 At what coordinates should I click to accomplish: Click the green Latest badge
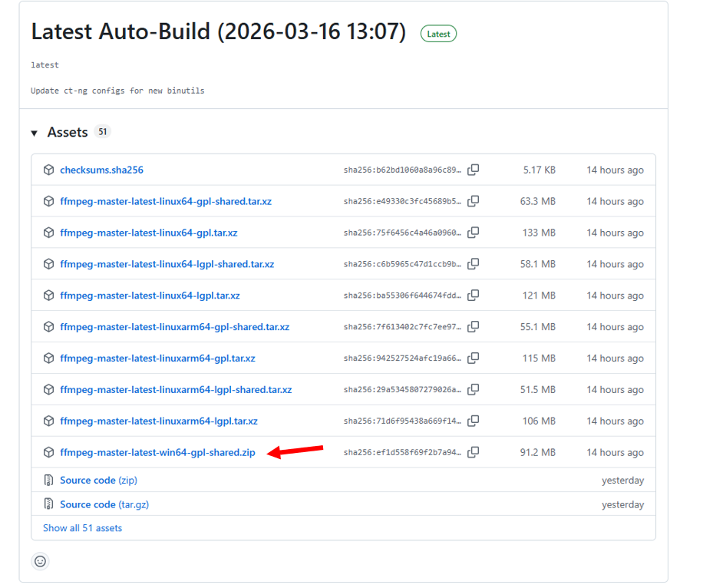point(438,34)
